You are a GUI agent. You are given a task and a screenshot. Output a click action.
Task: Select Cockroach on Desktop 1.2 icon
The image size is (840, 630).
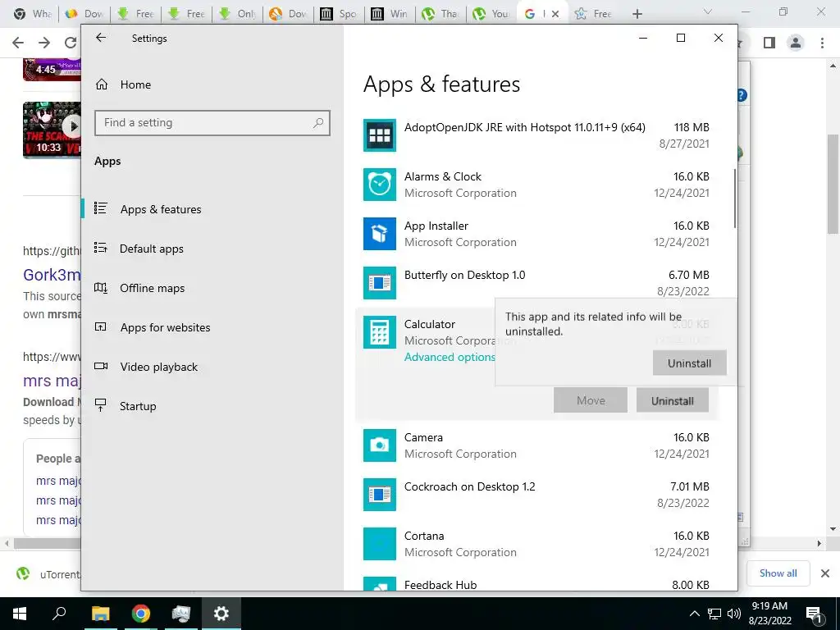[379, 495]
